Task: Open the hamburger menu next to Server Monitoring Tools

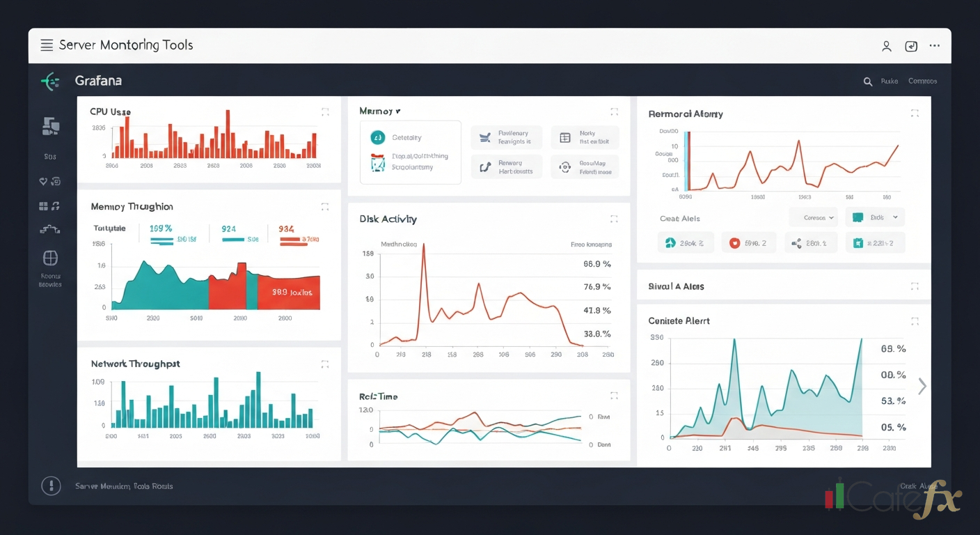Action: pyautogui.click(x=46, y=45)
